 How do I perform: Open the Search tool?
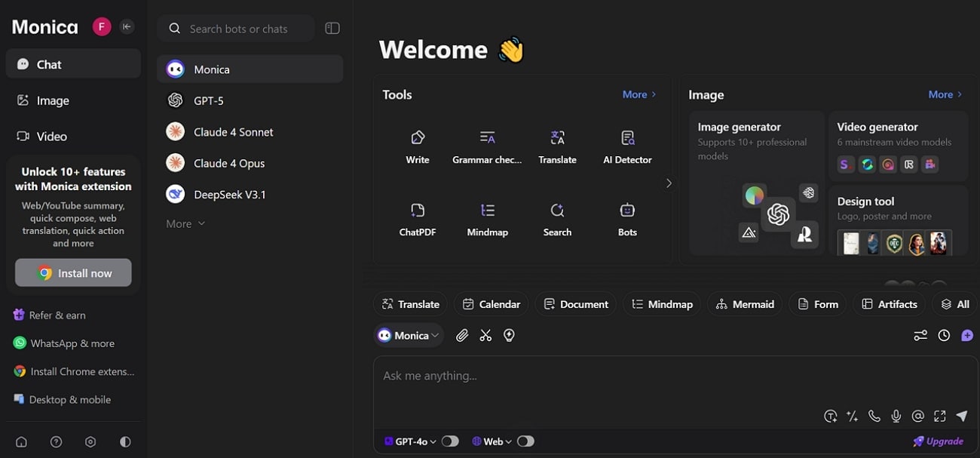point(557,220)
